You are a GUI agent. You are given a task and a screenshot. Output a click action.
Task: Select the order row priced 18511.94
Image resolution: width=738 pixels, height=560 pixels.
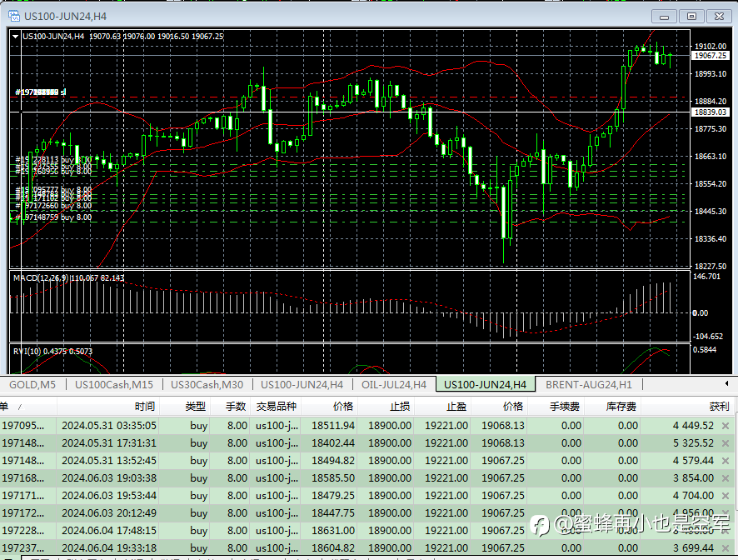tap(333, 426)
